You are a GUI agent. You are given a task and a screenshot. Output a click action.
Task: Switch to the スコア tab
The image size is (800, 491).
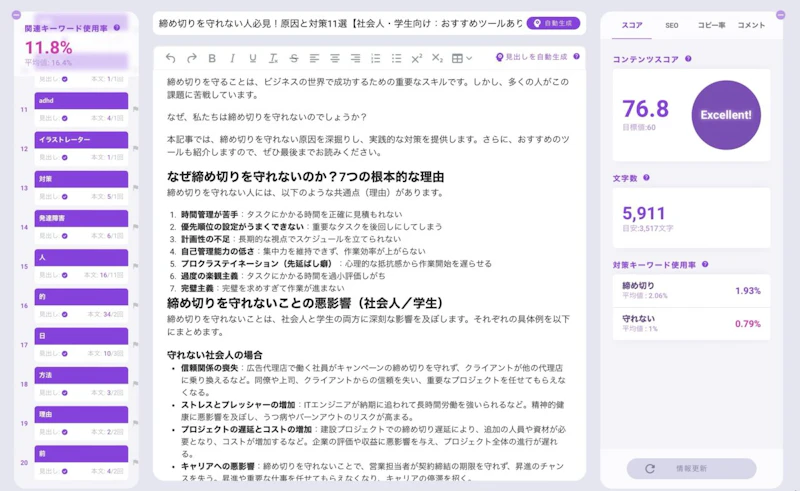tap(632, 25)
